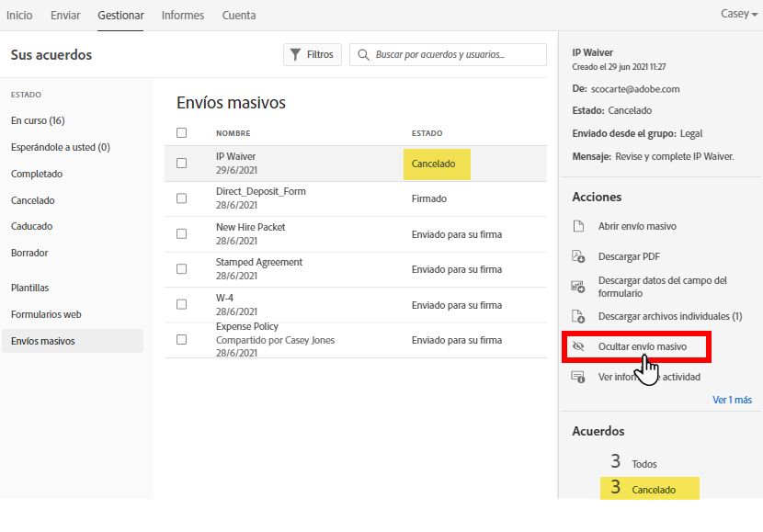This screenshot has height=532, width=763.
Task: Click the Ocultar envío masivo eye icon
Action: (x=578, y=346)
